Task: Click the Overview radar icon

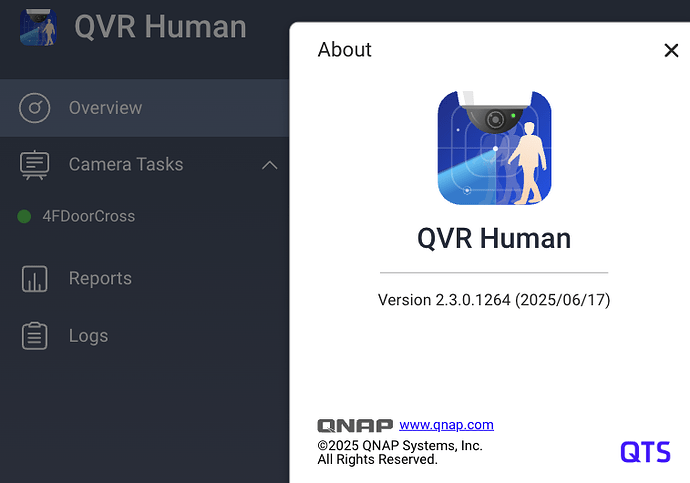Action: click(x=34, y=108)
